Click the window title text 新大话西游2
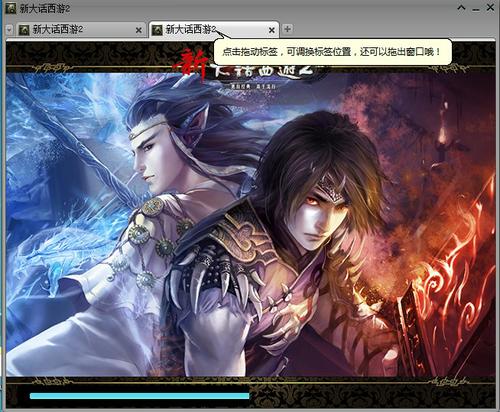This screenshot has width=500, height=412. [45, 9]
